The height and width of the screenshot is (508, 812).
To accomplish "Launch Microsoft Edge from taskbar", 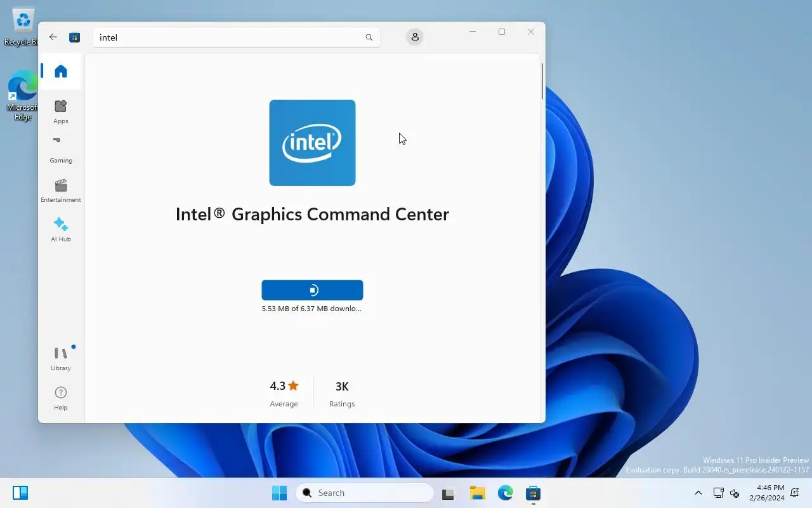I will 505,493.
